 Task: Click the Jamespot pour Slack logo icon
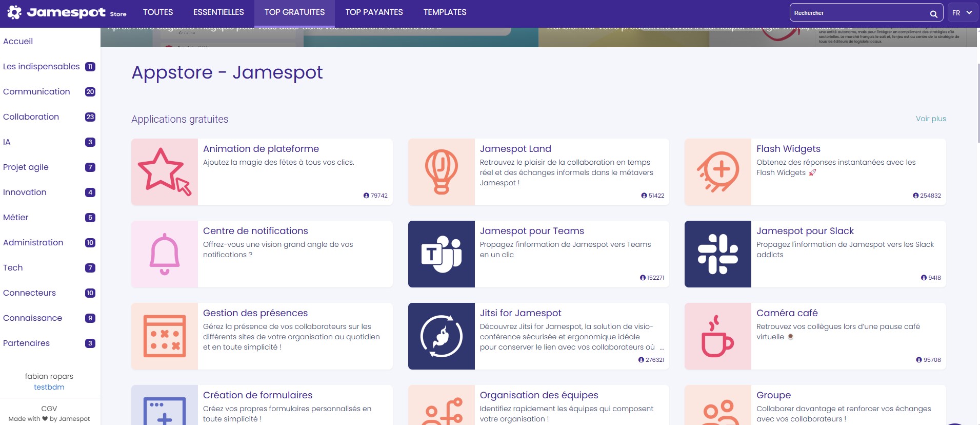pyautogui.click(x=717, y=254)
